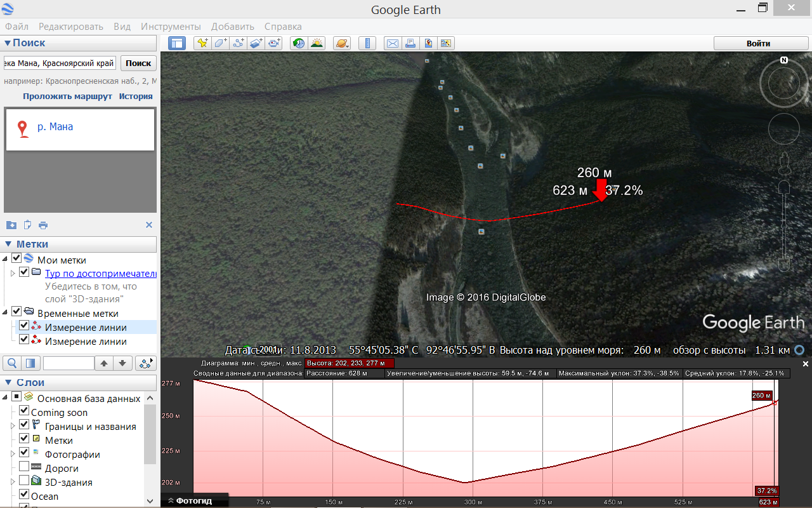
Task: Collapse the Слои panel header triangle
Action: [8, 382]
